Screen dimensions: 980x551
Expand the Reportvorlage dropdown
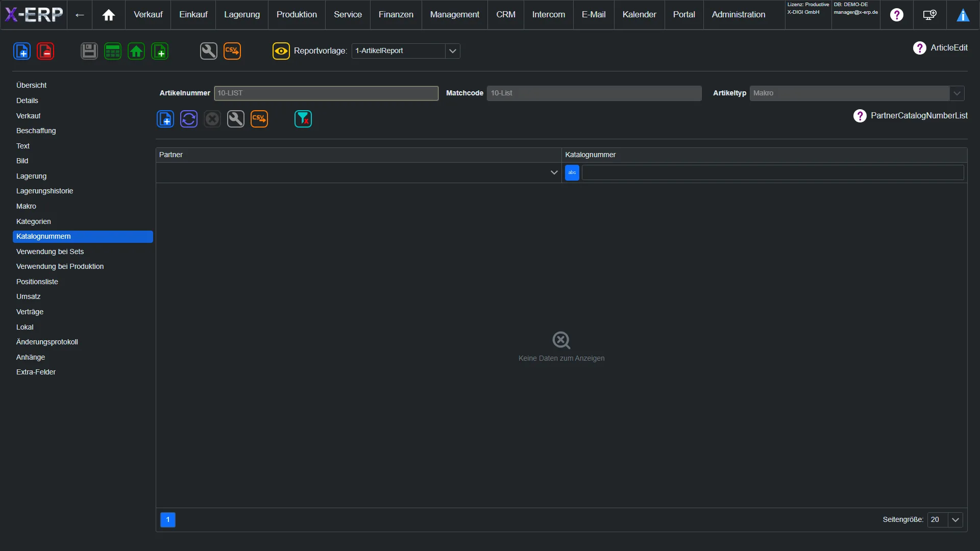pos(453,51)
